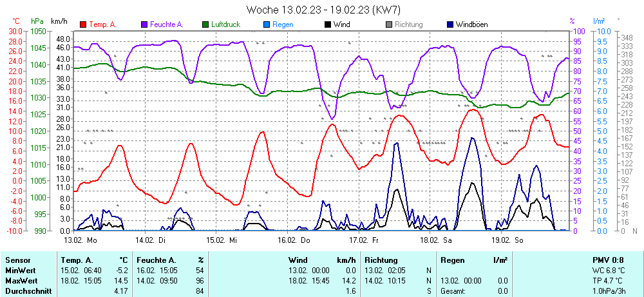Select the 13.02. Mo date marker
This screenshot has height=297, width=644.
coord(80,240)
